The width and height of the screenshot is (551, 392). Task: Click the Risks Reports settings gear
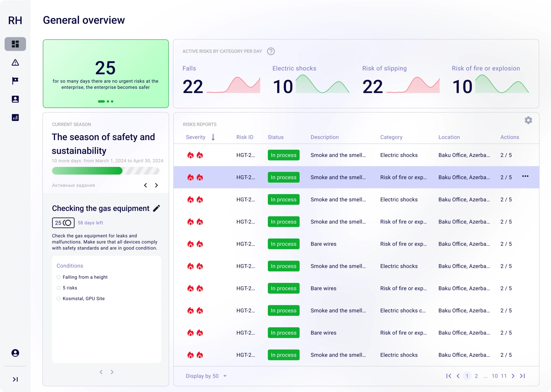528,120
